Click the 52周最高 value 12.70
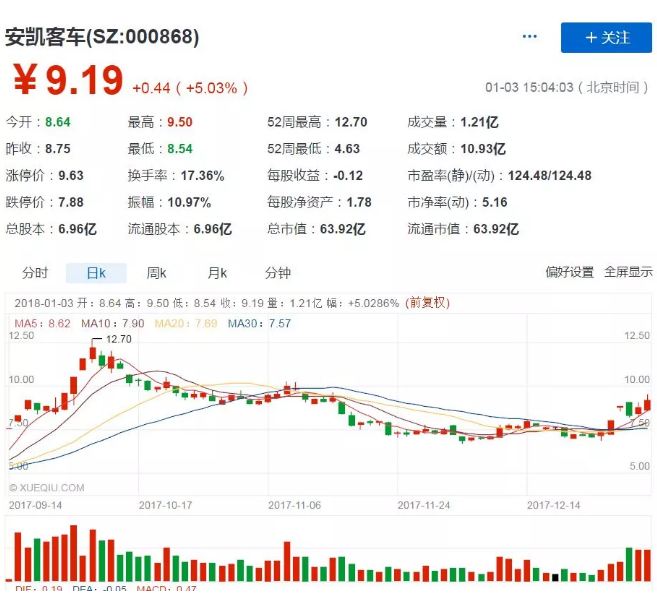Image resolution: width=657 pixels, height=596 pixels. click(x=351, y=122)
